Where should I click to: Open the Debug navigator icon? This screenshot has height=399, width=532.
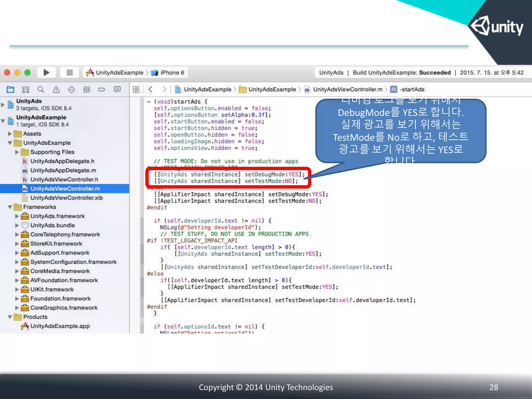coord(87,90)
